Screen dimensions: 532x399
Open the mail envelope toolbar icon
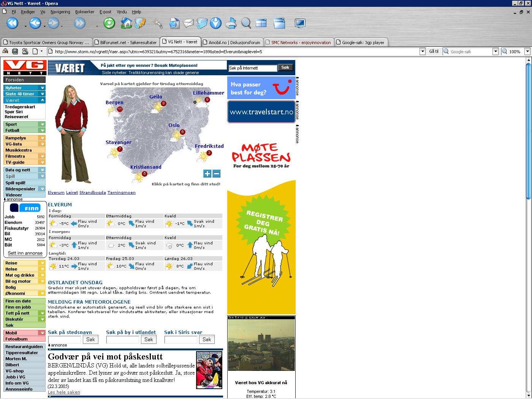click(188, 24)
